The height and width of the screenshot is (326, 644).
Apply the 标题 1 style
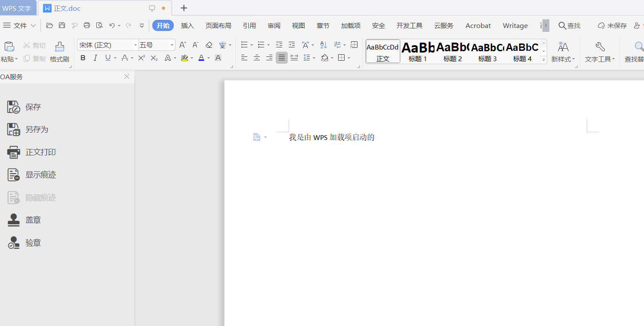(x=418, y=51)
